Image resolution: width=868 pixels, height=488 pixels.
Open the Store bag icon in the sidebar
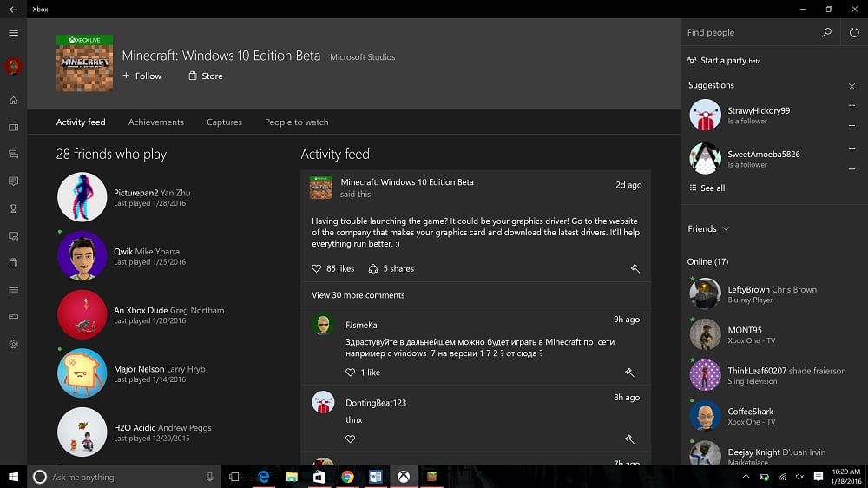(x=13, y=262)
